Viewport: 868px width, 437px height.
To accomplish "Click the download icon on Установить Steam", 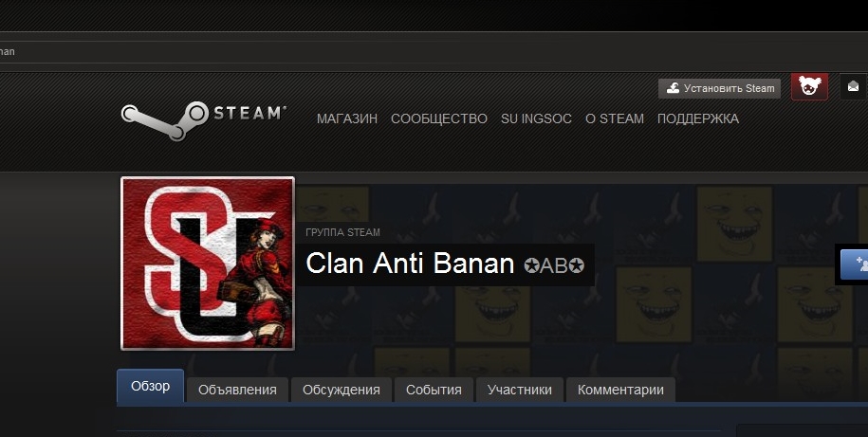I will point(673,88).
